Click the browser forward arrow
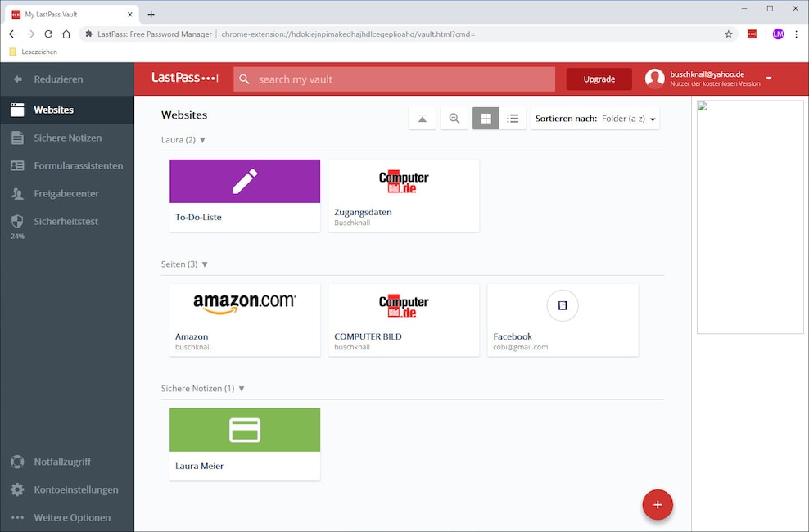The image size is (809, 532). click(x=30, y=34)
